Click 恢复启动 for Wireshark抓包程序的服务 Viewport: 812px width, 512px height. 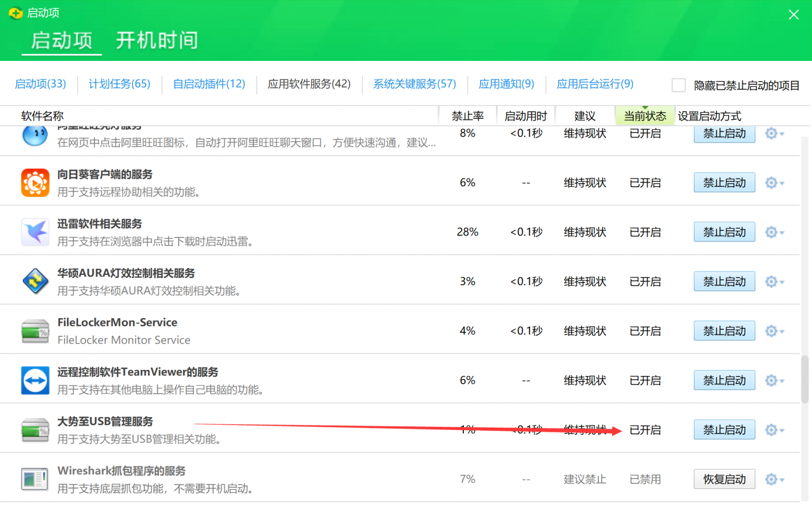click(724, 479)
